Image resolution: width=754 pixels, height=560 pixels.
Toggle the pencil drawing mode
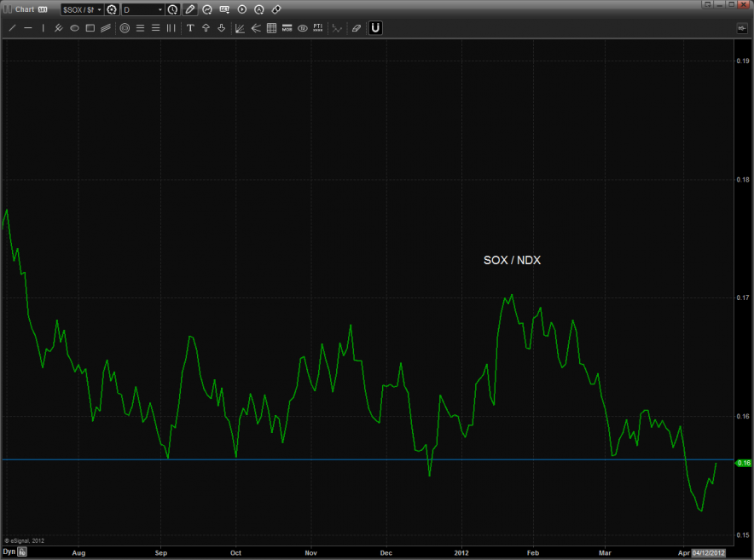pyautogui.click(x=190, y=9)
